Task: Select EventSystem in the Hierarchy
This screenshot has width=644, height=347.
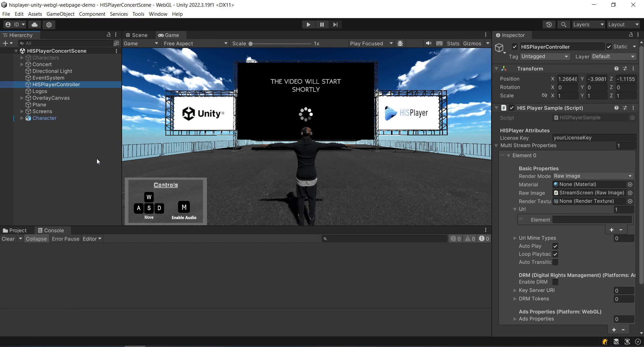Action: point(48,78)
